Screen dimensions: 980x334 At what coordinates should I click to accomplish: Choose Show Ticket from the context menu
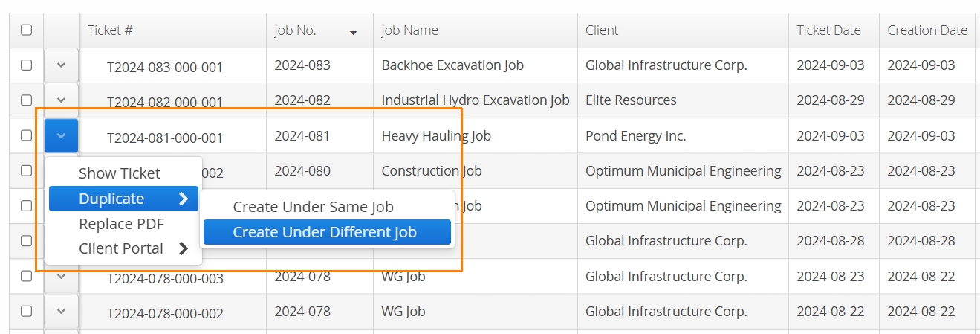[x=123, y=173]
